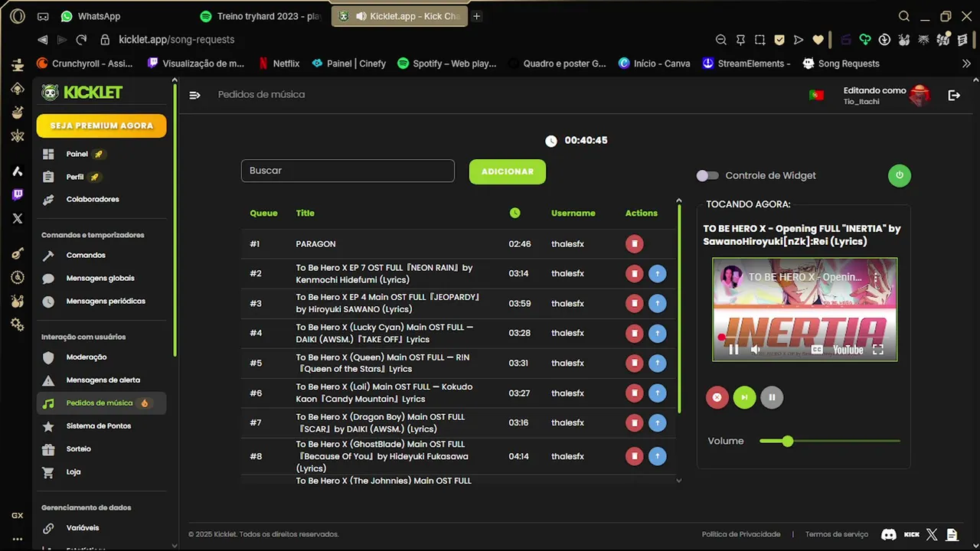This screenshot has height=551, width=980.
Task: Move Candy Mountain song up
Action: coord(657,393)
